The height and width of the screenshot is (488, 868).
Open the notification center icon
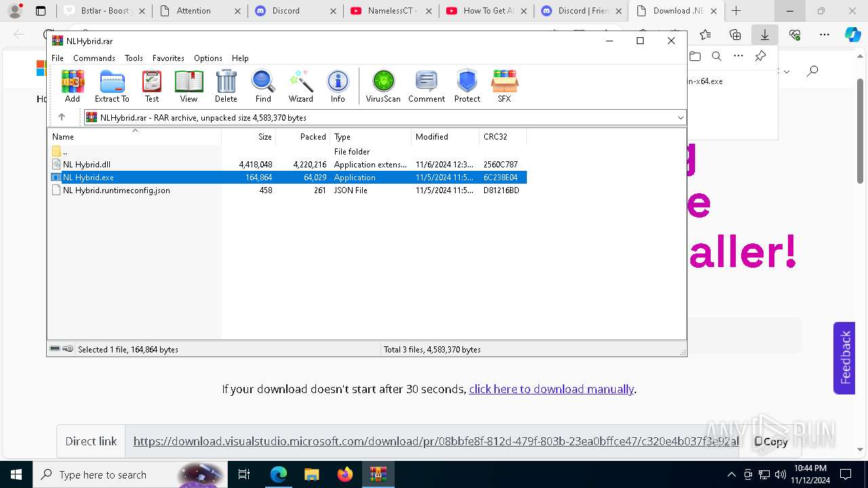[846, 474]
